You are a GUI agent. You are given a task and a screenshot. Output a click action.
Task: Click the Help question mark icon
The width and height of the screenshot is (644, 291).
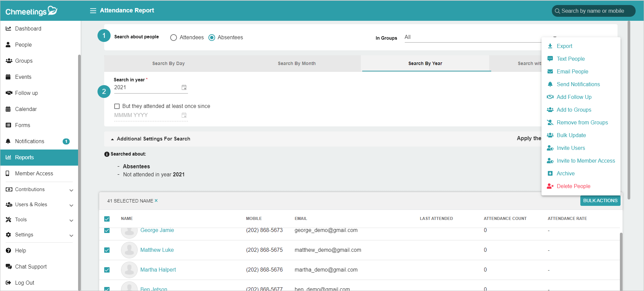click(x=8, y=250)
